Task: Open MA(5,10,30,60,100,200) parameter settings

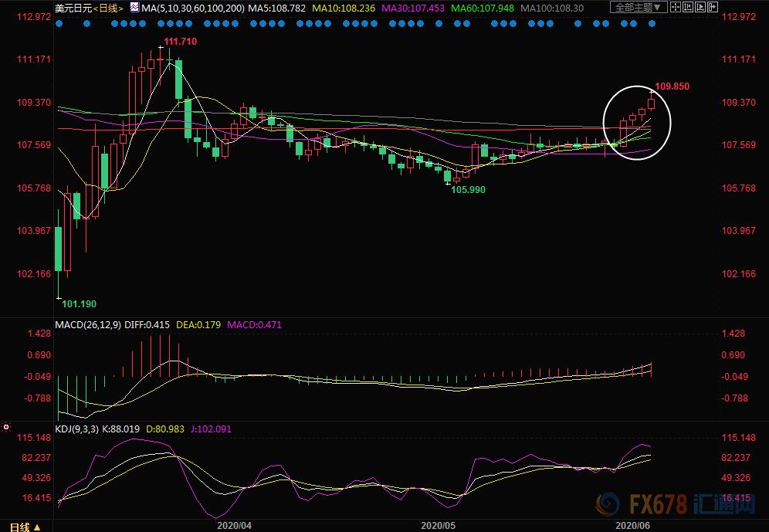Action: tap(193, 8)
